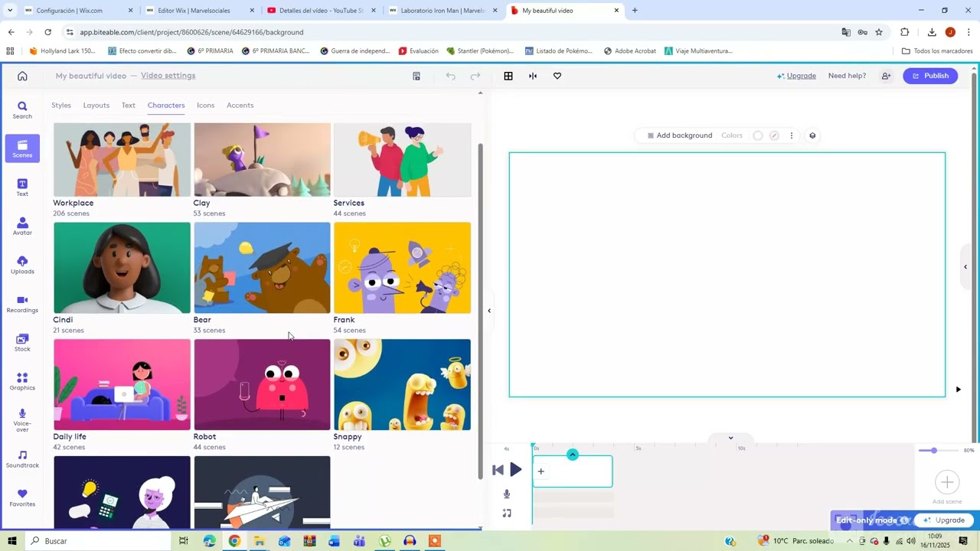Screen dimensions: 980x551
Task: Click the undo arrow
Action: (x=451, y=76)
